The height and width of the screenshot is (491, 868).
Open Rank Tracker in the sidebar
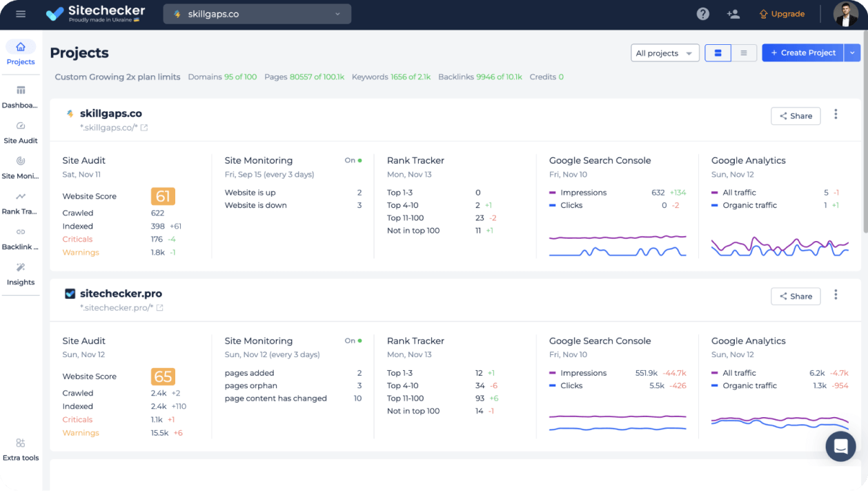pos(21,204)
